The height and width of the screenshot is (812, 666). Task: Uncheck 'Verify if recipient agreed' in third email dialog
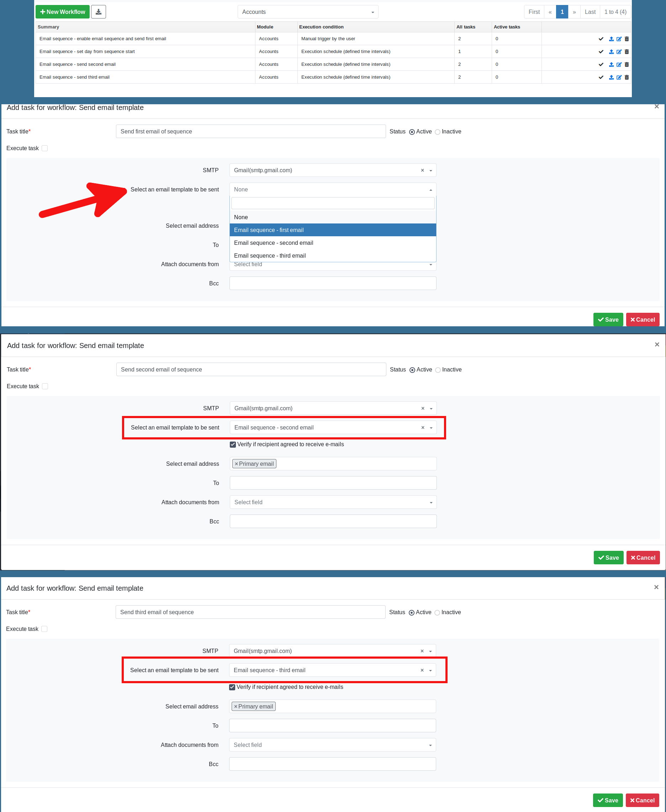pyautogui.click(x=232, y=687)
